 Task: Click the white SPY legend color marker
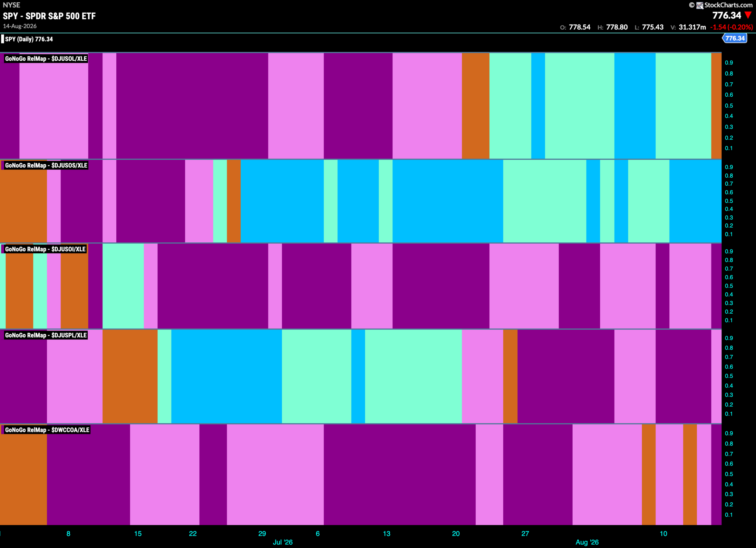point(3,39)
